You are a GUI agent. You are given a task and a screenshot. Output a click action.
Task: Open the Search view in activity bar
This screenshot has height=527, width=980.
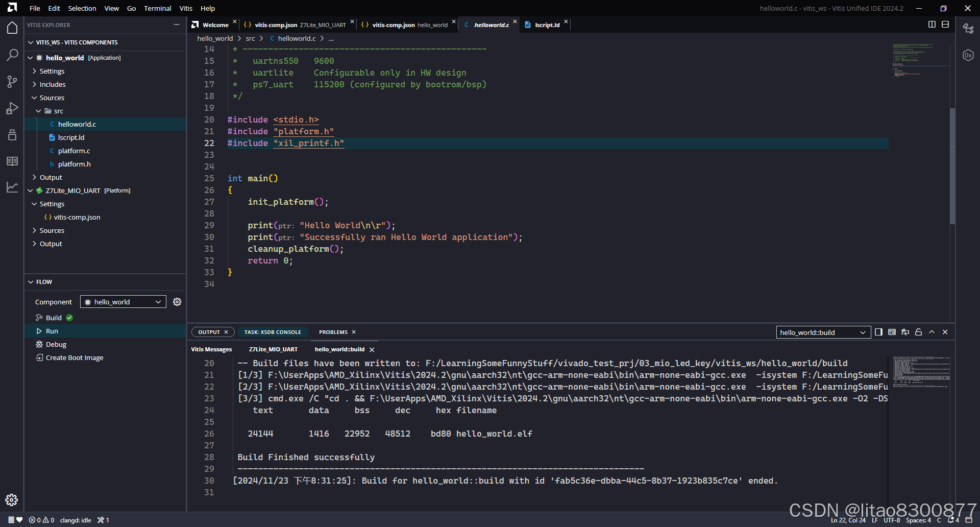point(12,55)
